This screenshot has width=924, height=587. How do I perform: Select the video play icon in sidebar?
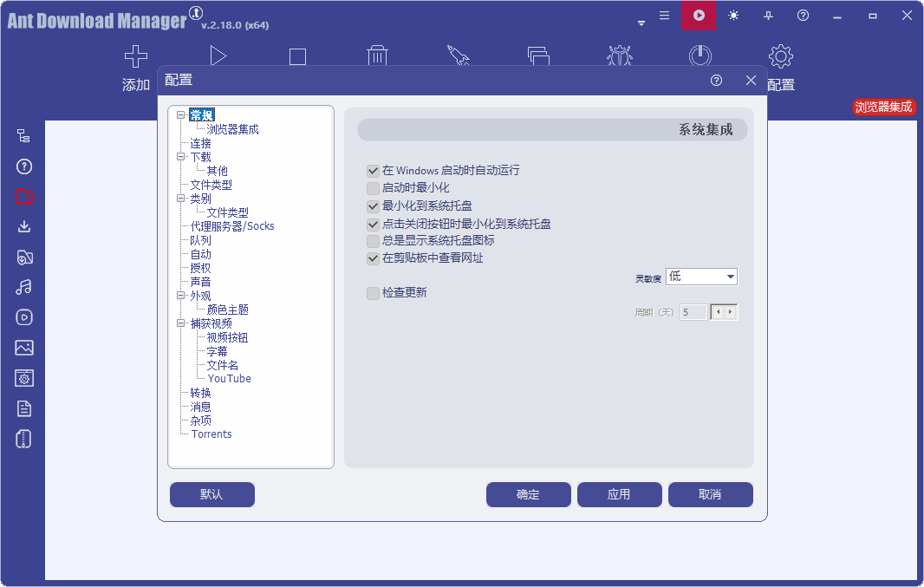coord(23,317)
